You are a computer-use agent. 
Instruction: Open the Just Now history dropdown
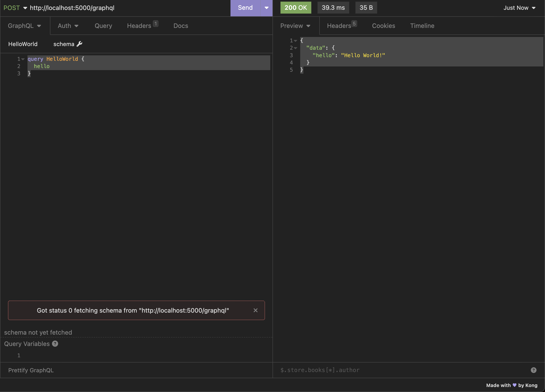[x=519, y=8]
